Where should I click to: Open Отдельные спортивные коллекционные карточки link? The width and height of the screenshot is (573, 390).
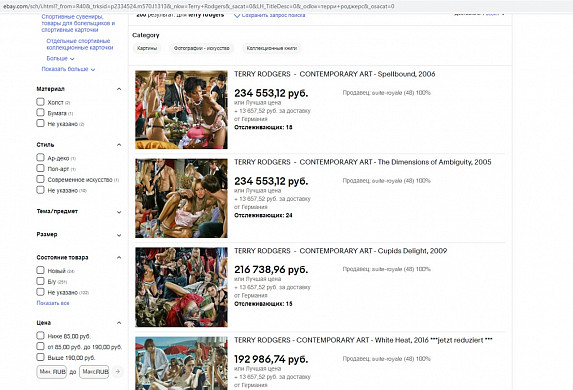[x=80, y=44]
